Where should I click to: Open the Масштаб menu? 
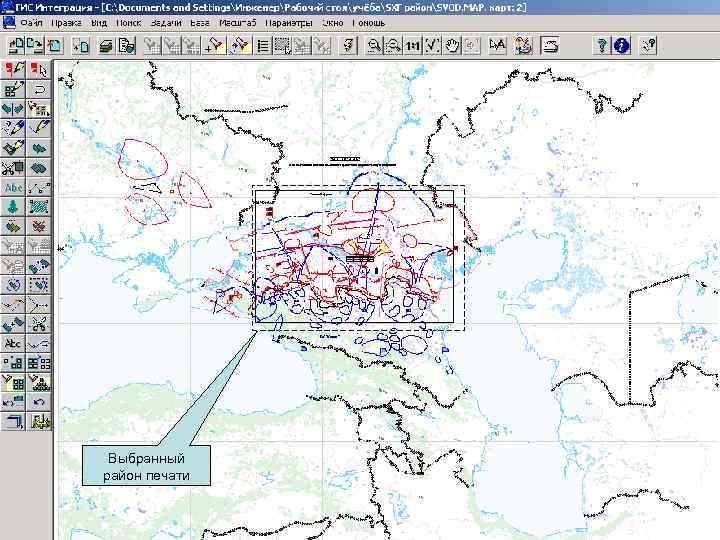coord(237,22)
